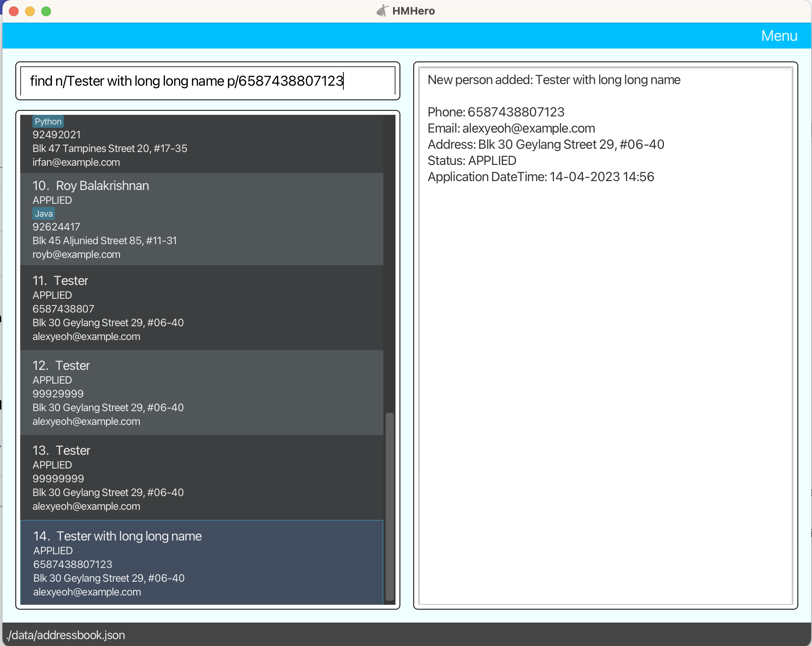
Task: Click phone number 6587438807123 in the list
Action: (73, 564)
